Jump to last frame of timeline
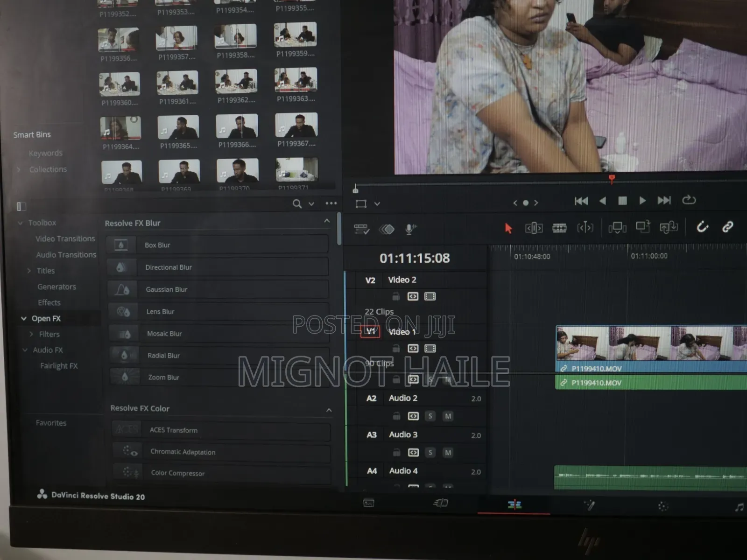The image size is (747, 560). pos(664,200)
